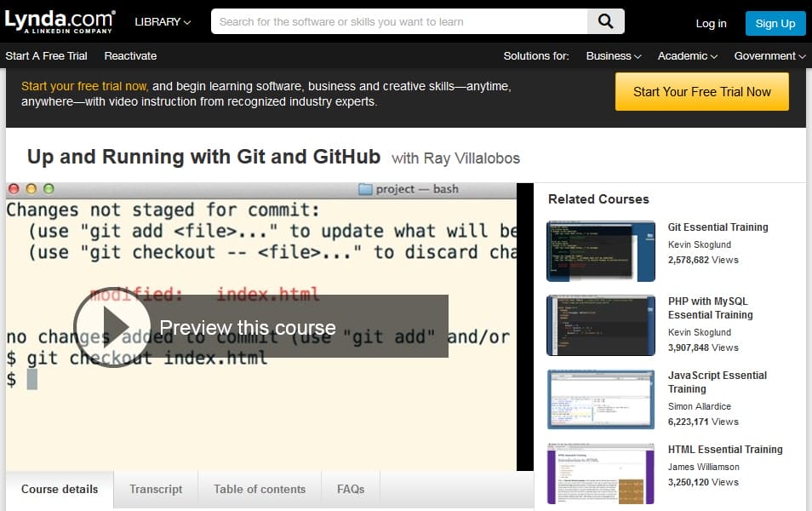Click the Log in link
Image resolution: width=812 pixels, height=511 pixels.
711,24
